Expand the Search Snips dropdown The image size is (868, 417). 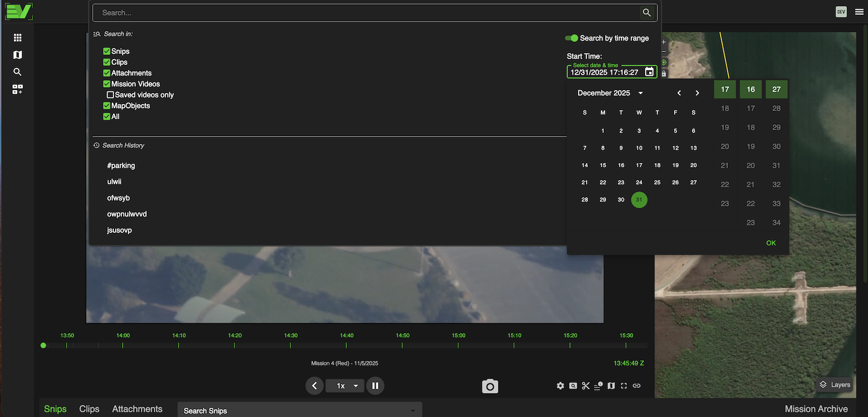pos(413,411)
